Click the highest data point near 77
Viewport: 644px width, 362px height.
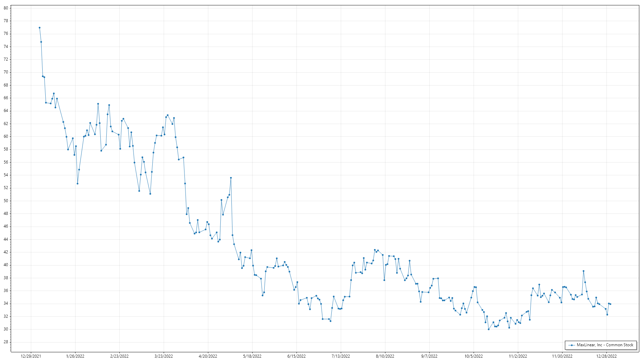(40, 28)
